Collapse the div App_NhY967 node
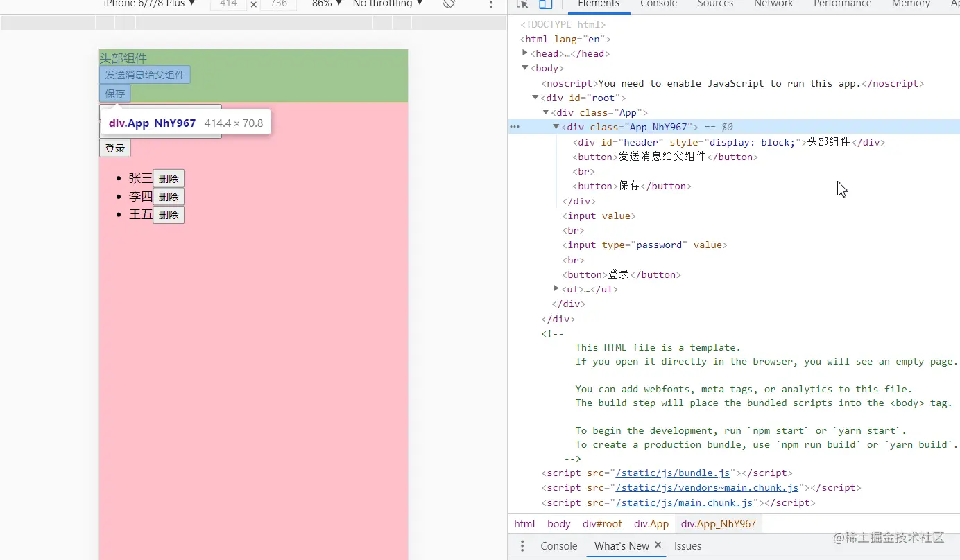The image size is (960, 560). (556, 127)
